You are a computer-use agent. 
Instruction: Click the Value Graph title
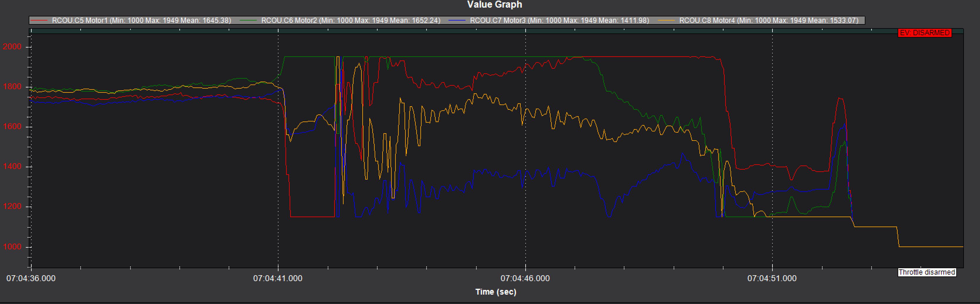[495, 5]
